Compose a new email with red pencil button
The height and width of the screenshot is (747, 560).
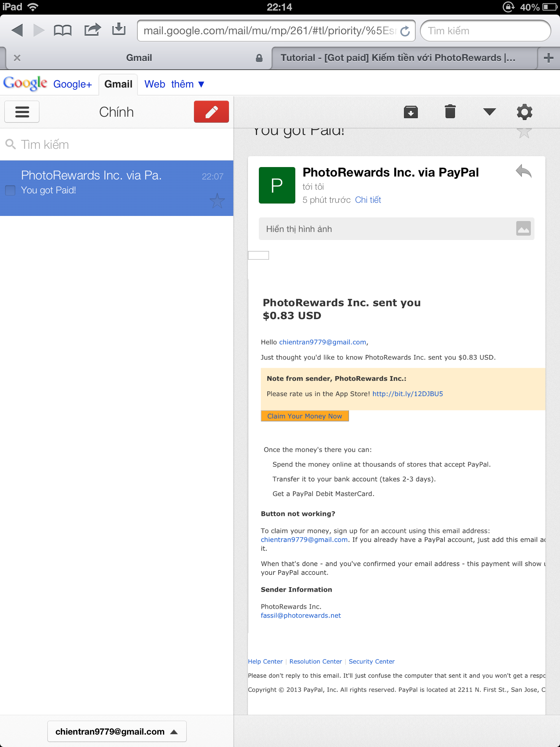pos(211,112)
